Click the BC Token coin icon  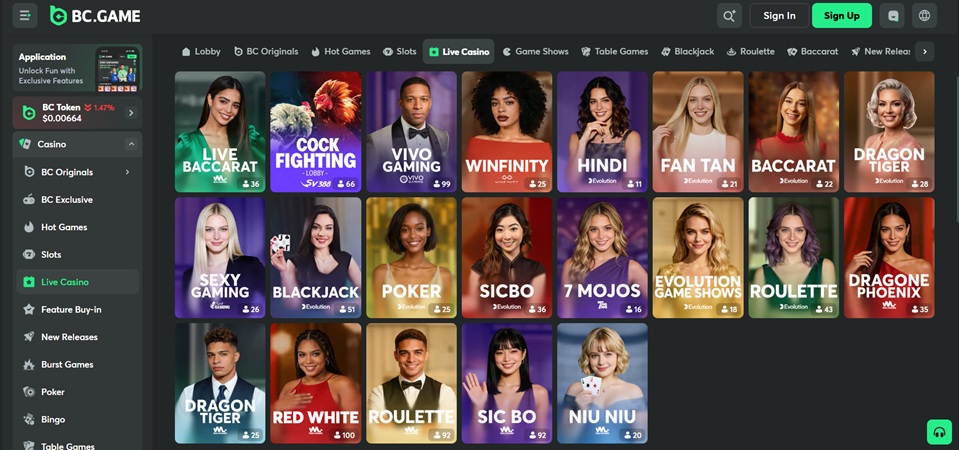(29, 112)
